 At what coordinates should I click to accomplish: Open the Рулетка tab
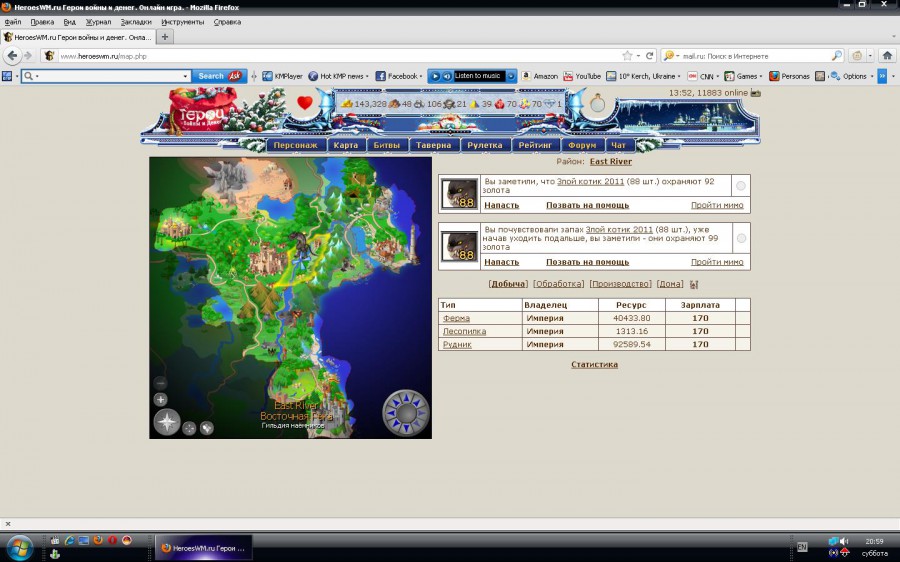click(484, 145)
